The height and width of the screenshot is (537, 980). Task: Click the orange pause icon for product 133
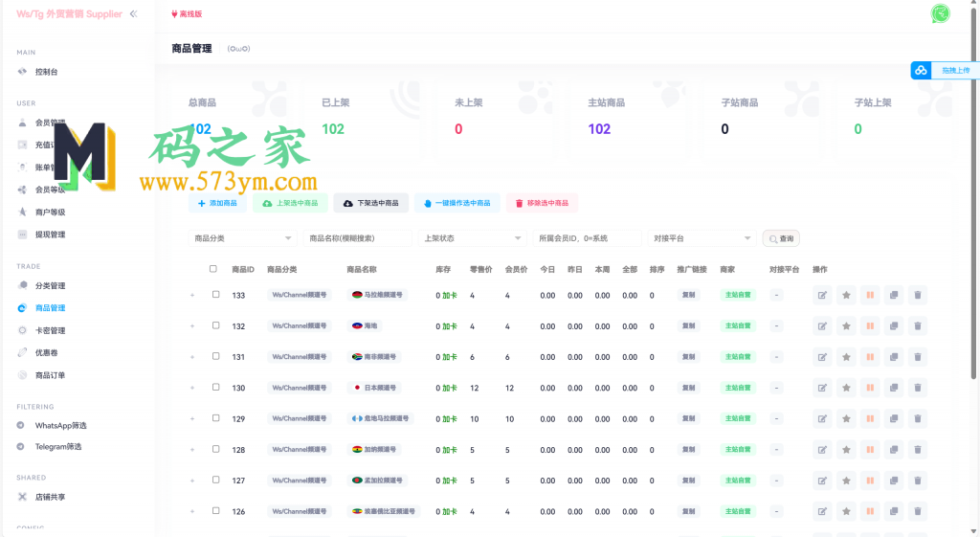870,295
